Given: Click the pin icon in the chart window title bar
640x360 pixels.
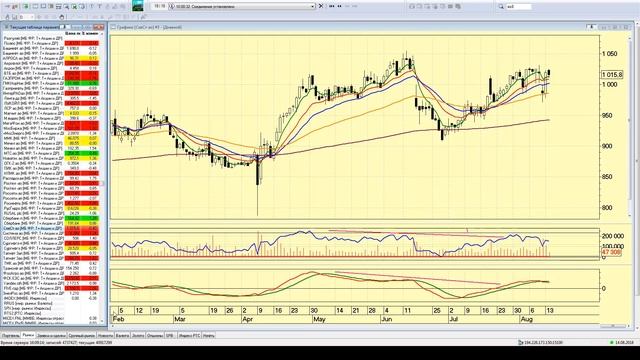Looking at the screenshot, I should (591, 27).
